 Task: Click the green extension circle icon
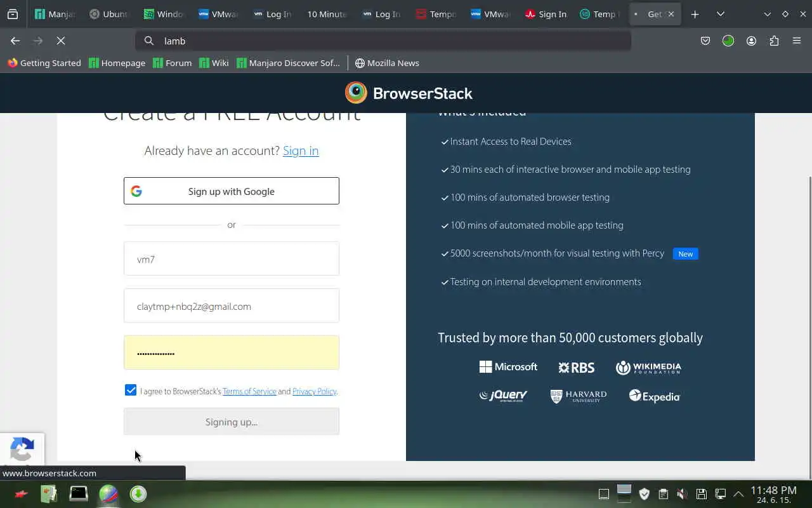point(728,41)
